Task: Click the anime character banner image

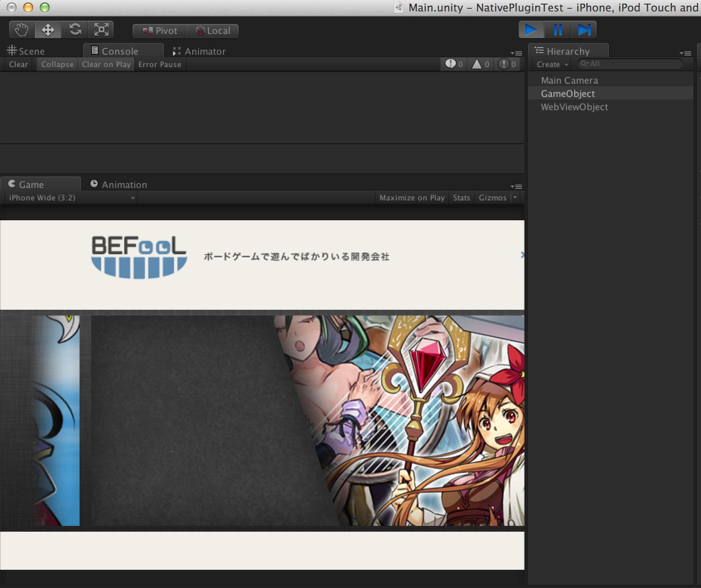Action: [307, 421]
